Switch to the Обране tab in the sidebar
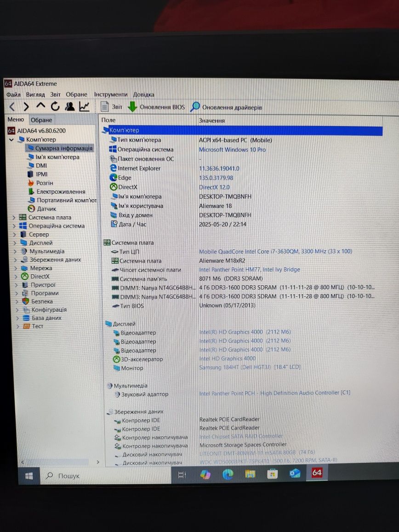The image size is (399, 532). click(41, 120)
